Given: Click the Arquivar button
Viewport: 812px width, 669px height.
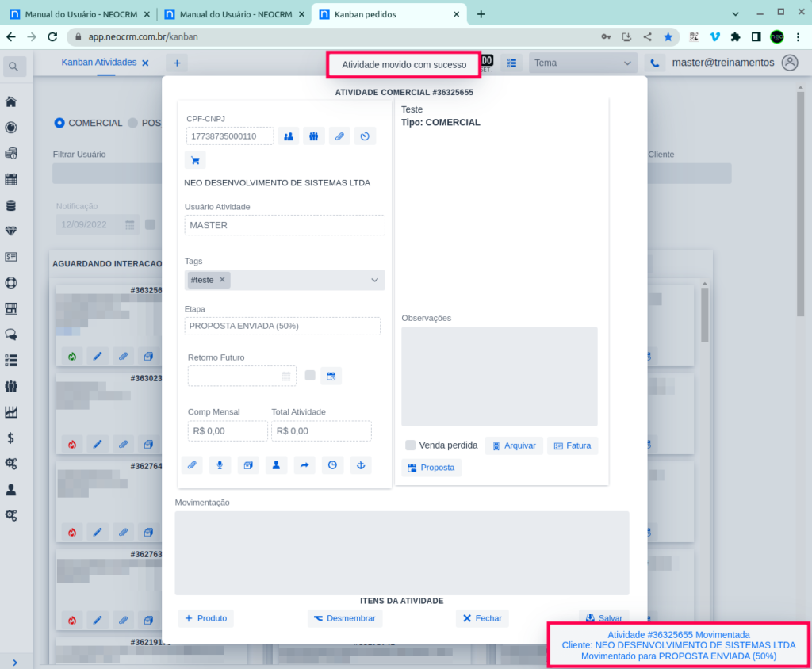Looking at the screenshot, I should click(x=514, y=445).
